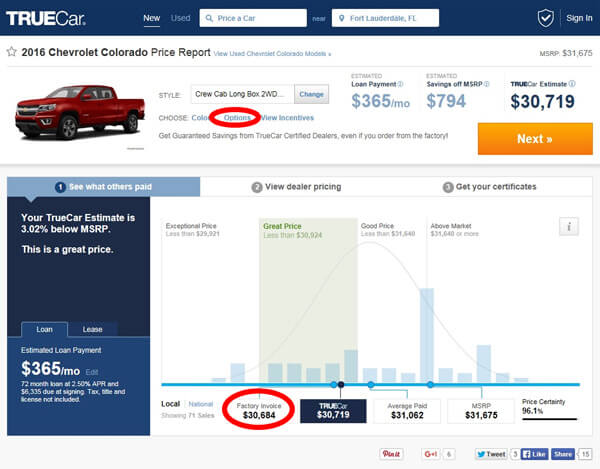Click the orange Next button

pyautogui.click(x=535, y=138)
